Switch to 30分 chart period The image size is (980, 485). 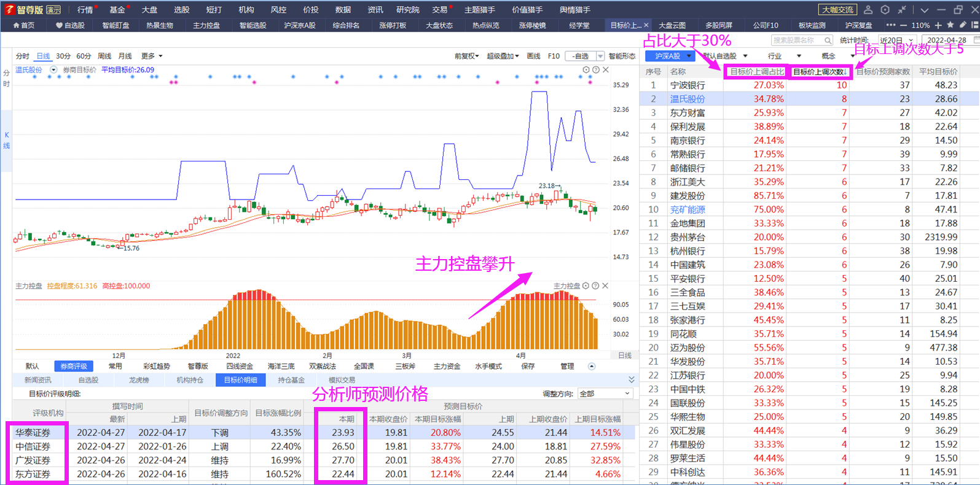(x=63, y=56)
